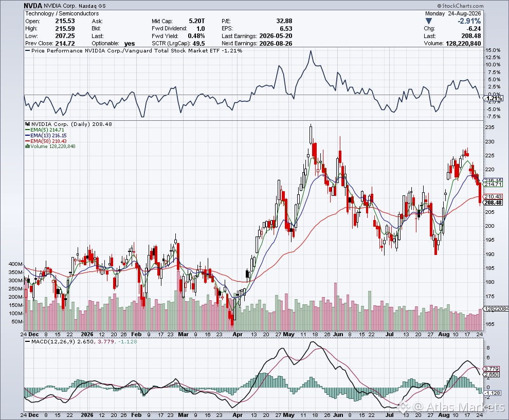Click the EMA(13) 216.15 legend entry
Viewport: 509px width, 420px height.
pos(46,135)
